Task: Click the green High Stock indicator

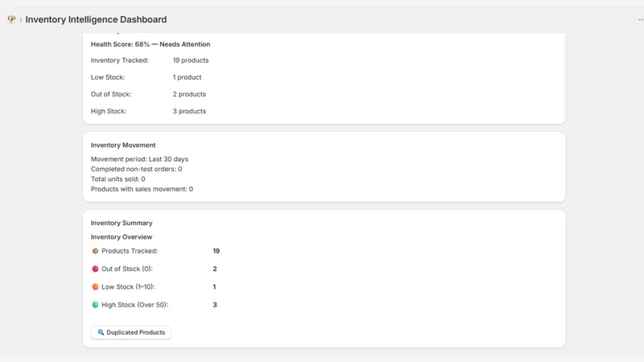Action: tap(95, 305)
